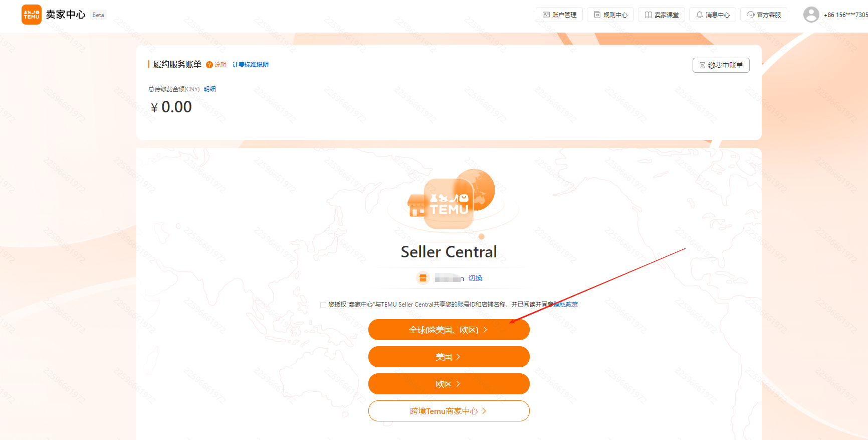
Task: Tick the authorization agreement checkbox
Action: tap(323, 305)
